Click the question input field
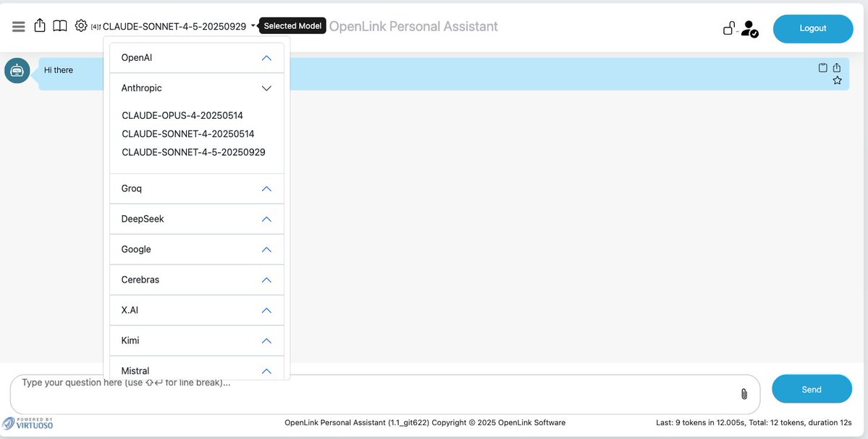This screenshot has width=868, height=439. [x=384, y=394]
